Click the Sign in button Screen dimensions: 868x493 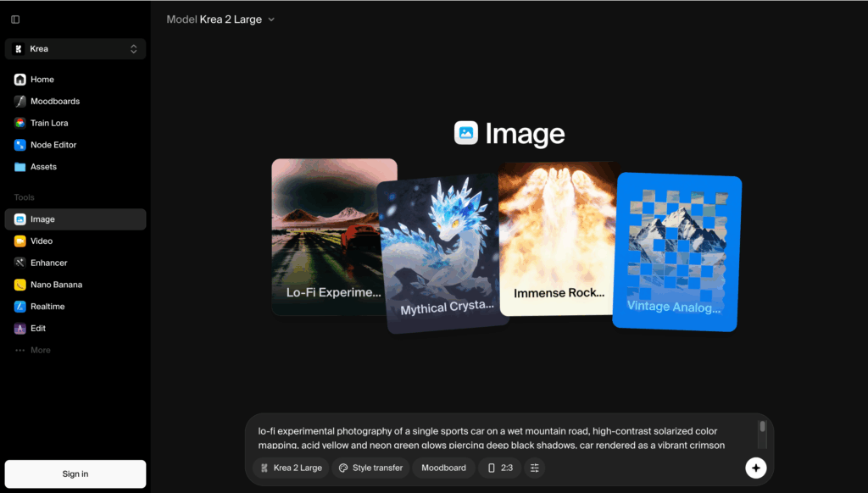tap(75, 474)
